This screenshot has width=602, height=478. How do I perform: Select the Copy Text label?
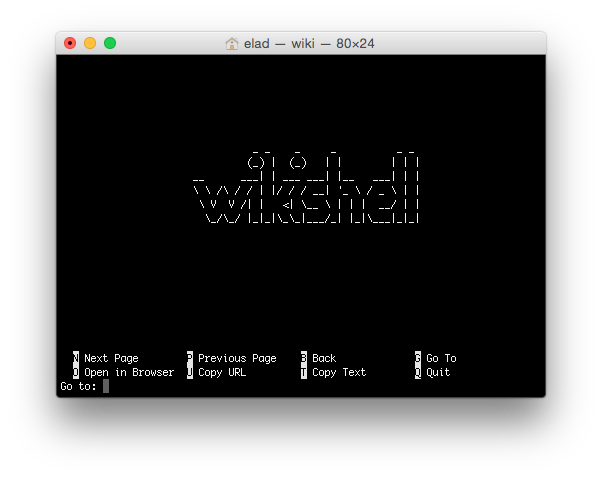[339, 372]
